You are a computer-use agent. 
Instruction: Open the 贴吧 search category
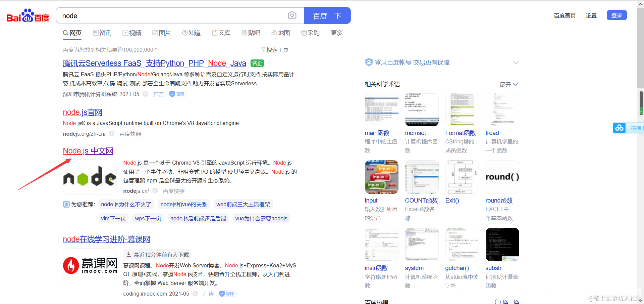tap(251, 33)
